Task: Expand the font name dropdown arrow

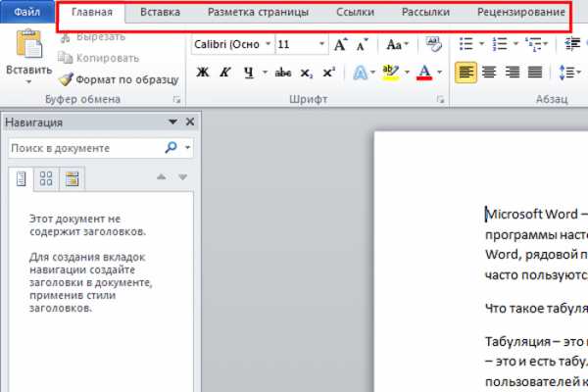Action: 269,44
